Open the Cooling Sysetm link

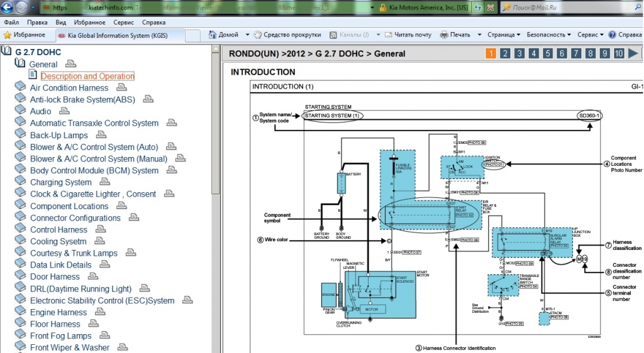click(58, 241)
